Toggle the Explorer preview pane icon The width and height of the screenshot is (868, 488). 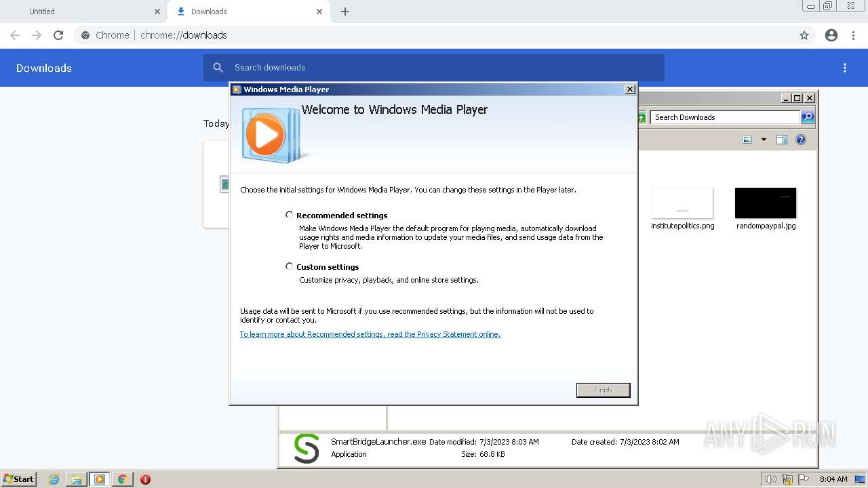point(782,140)
